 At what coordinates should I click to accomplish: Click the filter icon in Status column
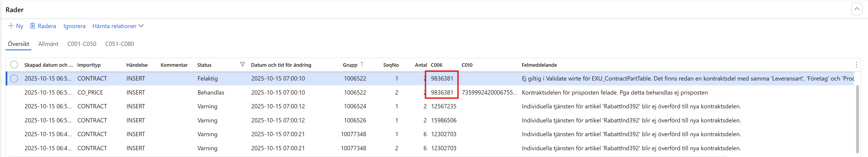[242, 65]
